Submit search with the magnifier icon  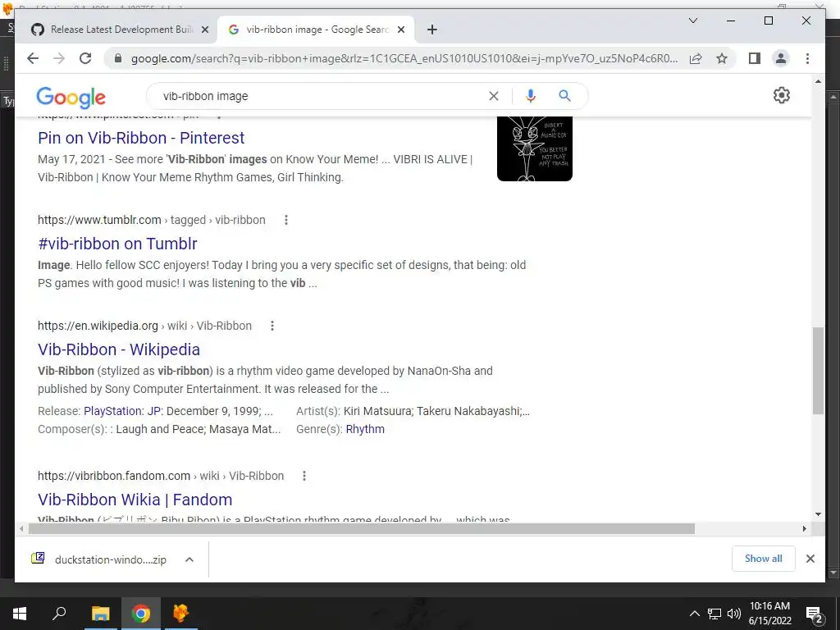[x=564, y=96]
